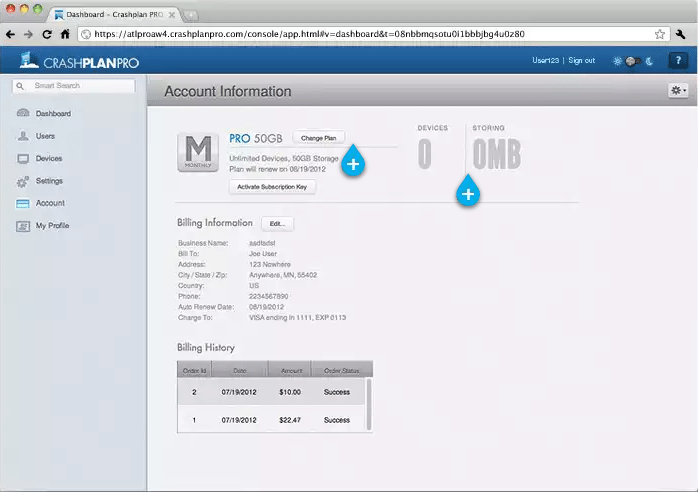Click the Monthly plan badge icon
Viewport: 698px width, 492px height.
click(198, 152)
